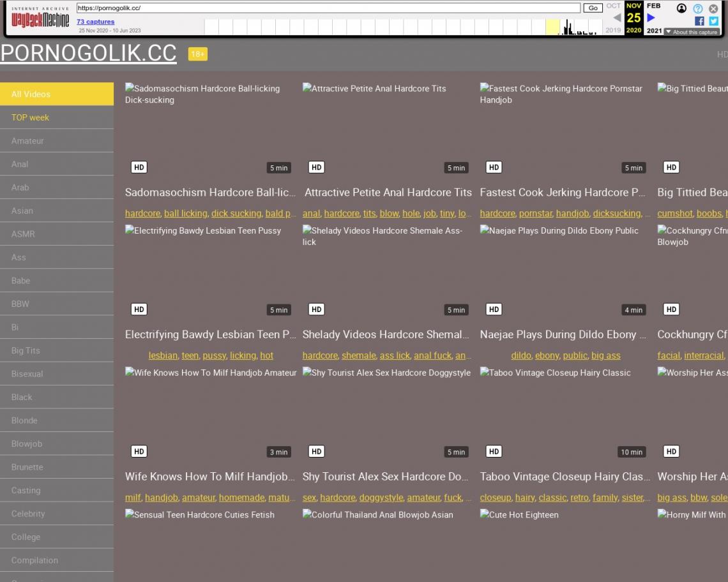The width and height of the screenshot is (728, 582).
Task: Open the 'public' tag link
Action: pos(575,355)
